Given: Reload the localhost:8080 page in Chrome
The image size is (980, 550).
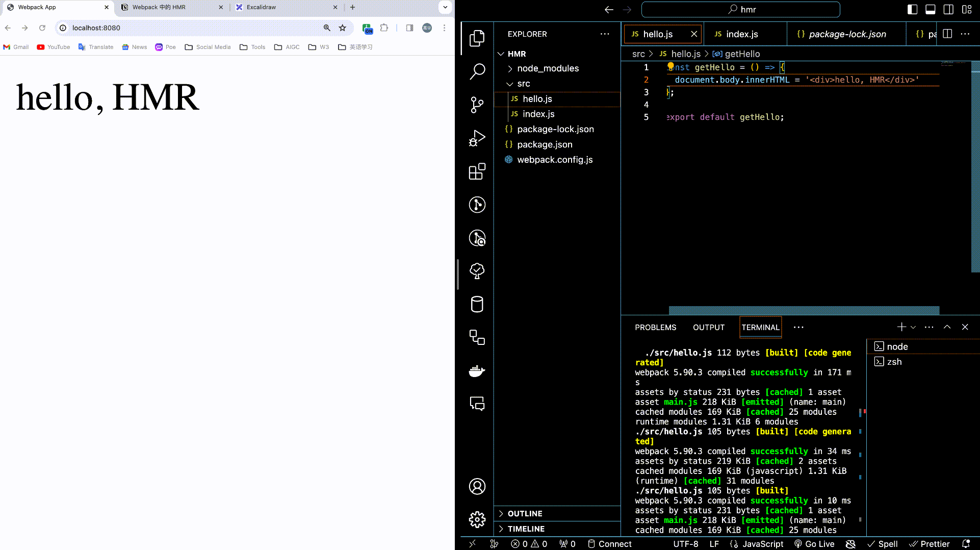Looking at the screenshot, I should [x=42, y=28].
